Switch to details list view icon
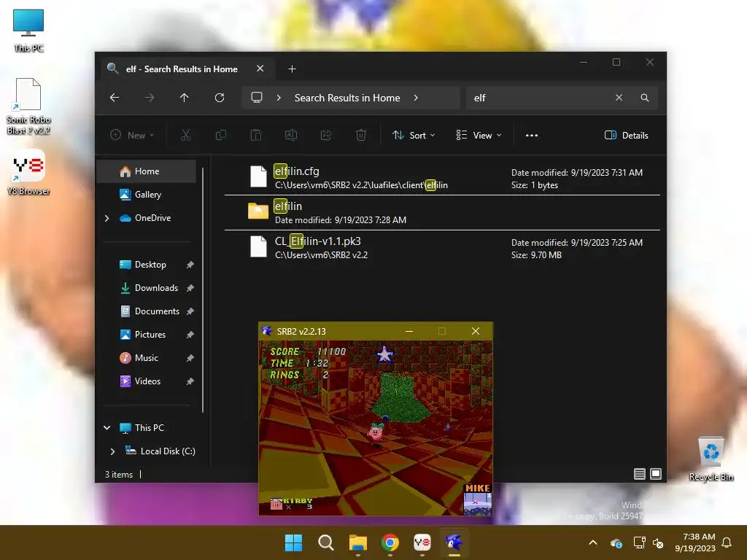 640,474
